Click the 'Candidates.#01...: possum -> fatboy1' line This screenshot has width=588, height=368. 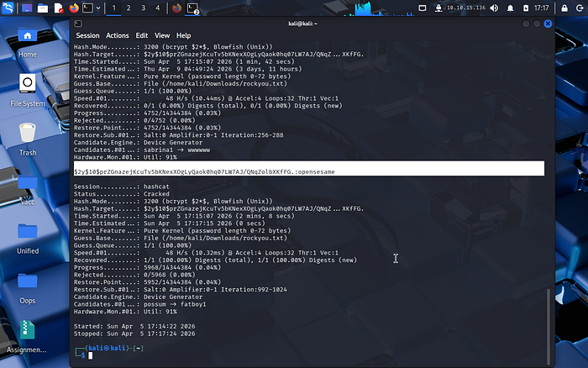click(140, 304)
